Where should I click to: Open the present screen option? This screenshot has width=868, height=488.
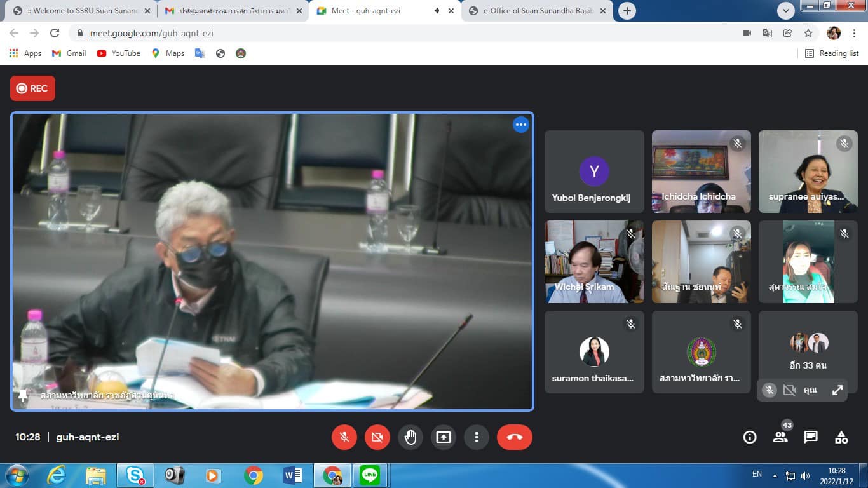(x=444, y=437)
